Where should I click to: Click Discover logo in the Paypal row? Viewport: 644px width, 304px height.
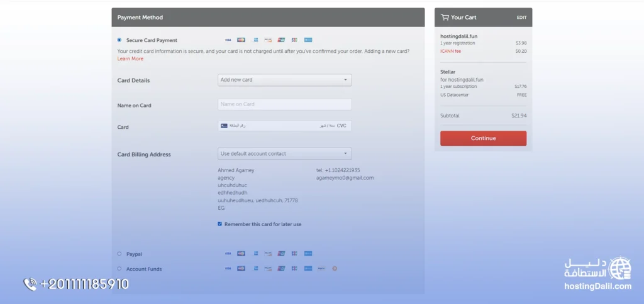click(268, 254)
